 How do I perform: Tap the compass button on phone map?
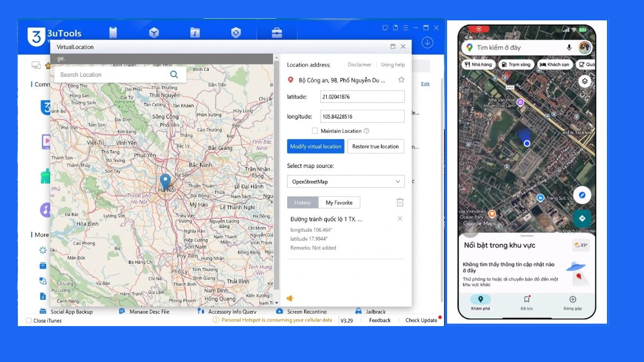click(x=582, y=195)
